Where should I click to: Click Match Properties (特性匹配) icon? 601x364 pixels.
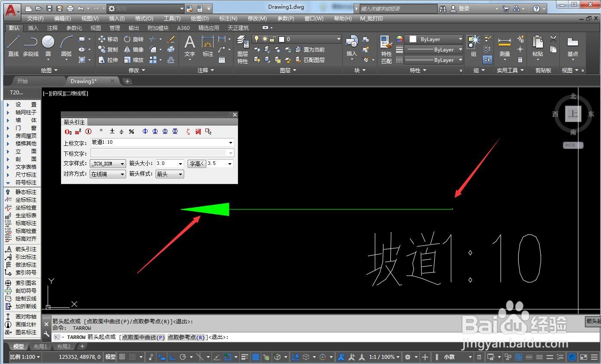pos(387,50)
